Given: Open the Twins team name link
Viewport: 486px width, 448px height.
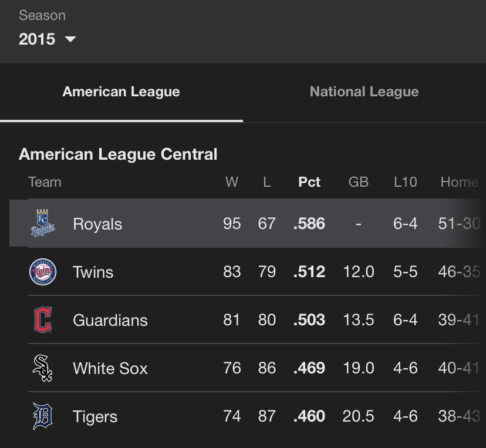Looking at the screenshot, I should point(93,272).
